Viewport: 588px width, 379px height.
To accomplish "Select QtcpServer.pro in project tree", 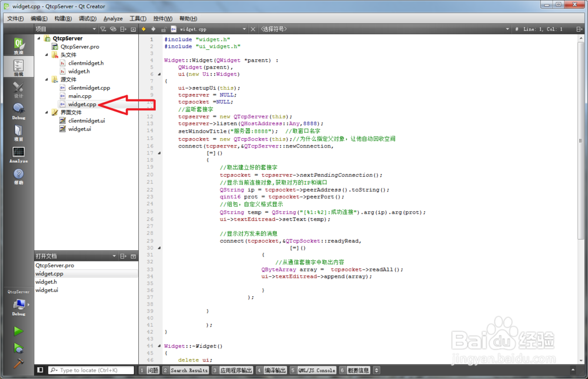I will coord(80,46).
